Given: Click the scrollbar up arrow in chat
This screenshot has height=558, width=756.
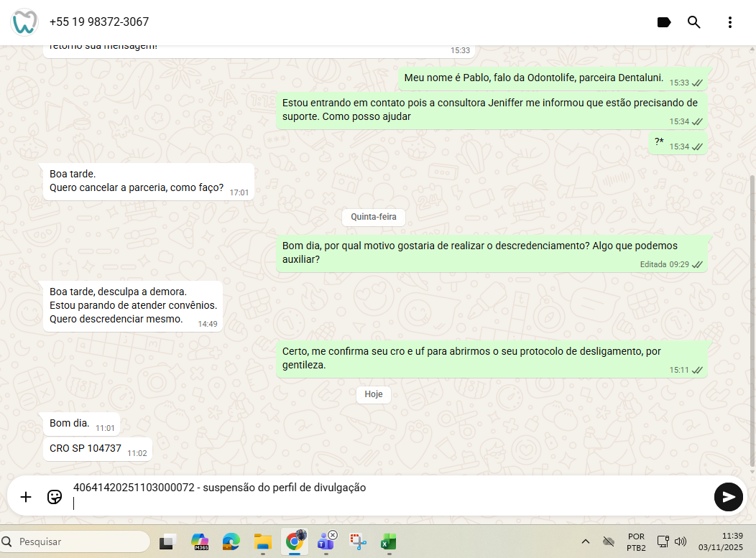Looking at the screenshot, I should point(752,49).
